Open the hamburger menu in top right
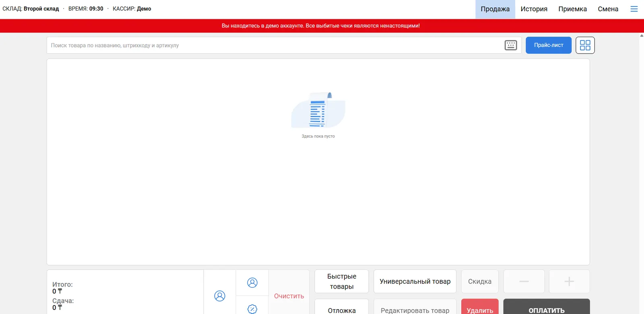The width and height of the screenshot is (644, 314). (x=634, y=9)
